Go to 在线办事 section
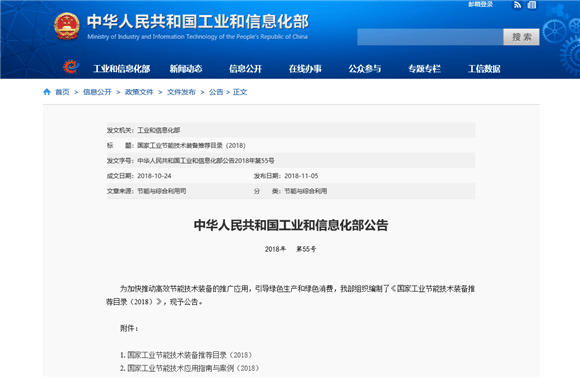Screen dimensions: 580x378 tap(305, 69)
